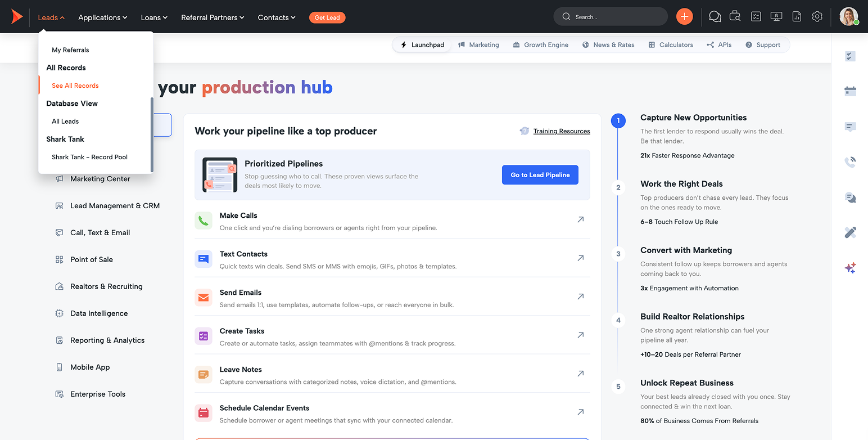Open arrow link on Schedule Calendar Events row
Viewport: 868px width, 440px height.
[581, 412]
